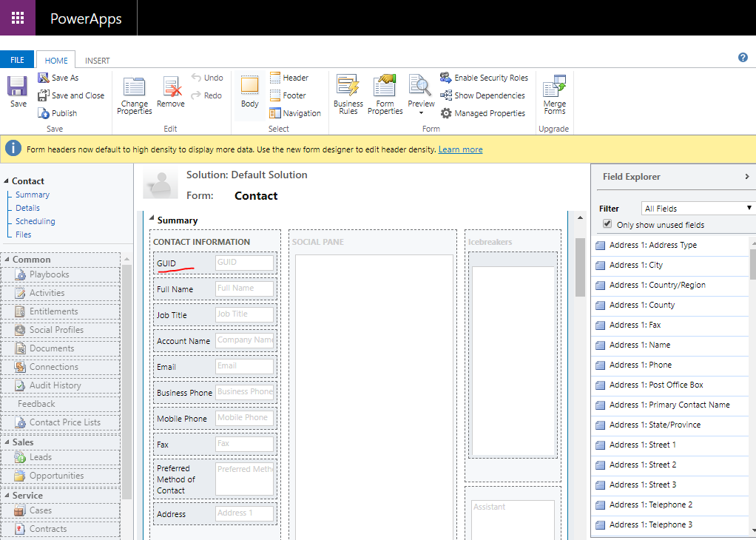Viewport: 756px width, 540px height.
Task: Click the Form Properties icon
Action: tap(385, 95)
